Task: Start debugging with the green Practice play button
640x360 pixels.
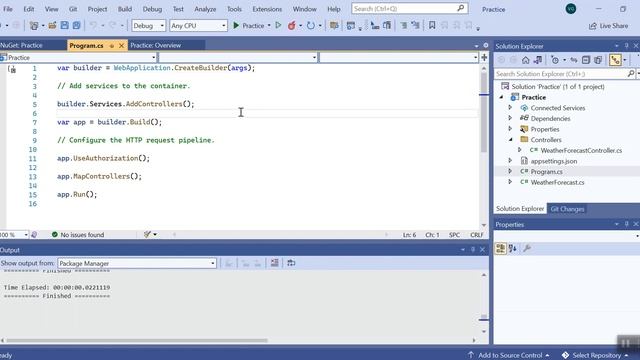Action: (x=248, y=25)
